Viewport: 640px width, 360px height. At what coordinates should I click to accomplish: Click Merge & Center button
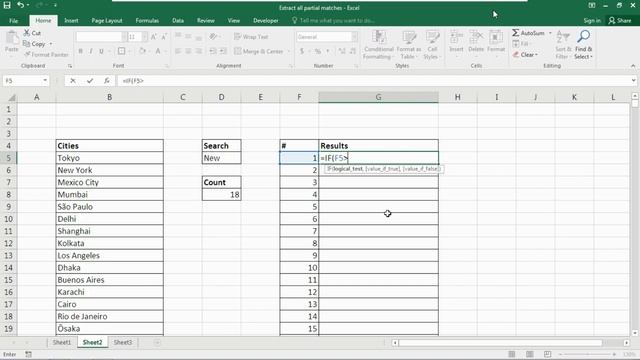[258, 51]
